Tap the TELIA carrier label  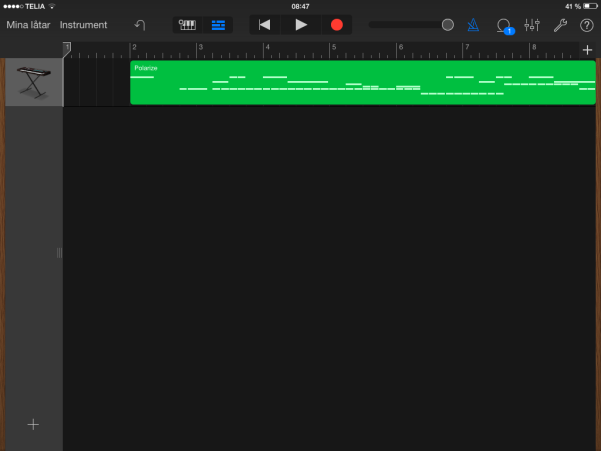35,7
